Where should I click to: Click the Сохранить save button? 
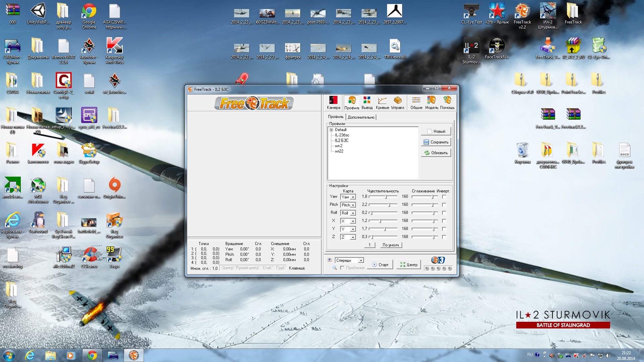436,142
